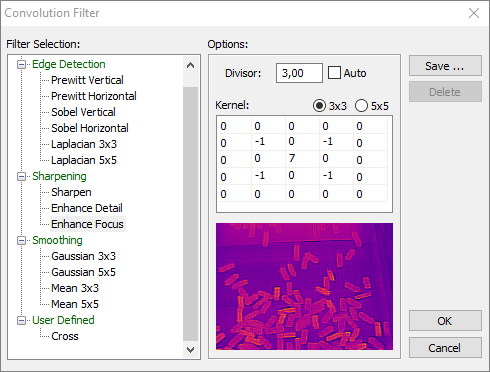The width and height of the screenshot is (490, 372).
Task: Click the filter list scroll-down arrow
Action: pyautogui.click(x=191, y=350)
